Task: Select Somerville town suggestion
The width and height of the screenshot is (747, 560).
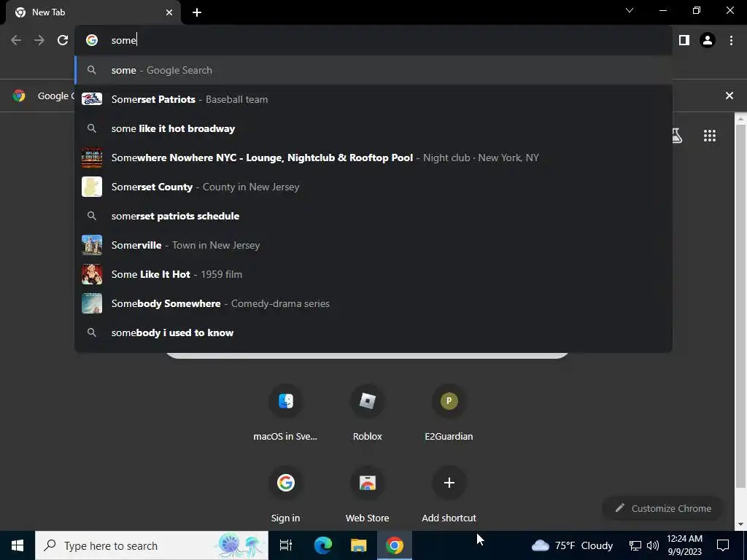Action: [x=373, y=245]
